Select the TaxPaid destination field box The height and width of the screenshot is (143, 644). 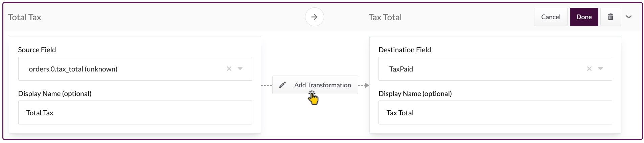point(480,69)
